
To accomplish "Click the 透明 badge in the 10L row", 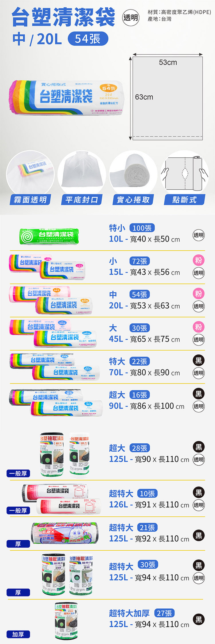I will tap(198, 235).
